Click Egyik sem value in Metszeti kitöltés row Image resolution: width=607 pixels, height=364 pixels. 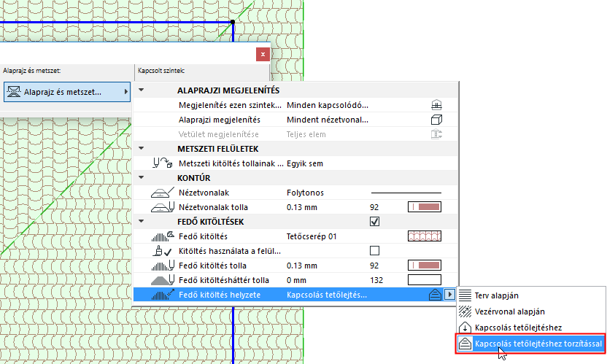305,164
